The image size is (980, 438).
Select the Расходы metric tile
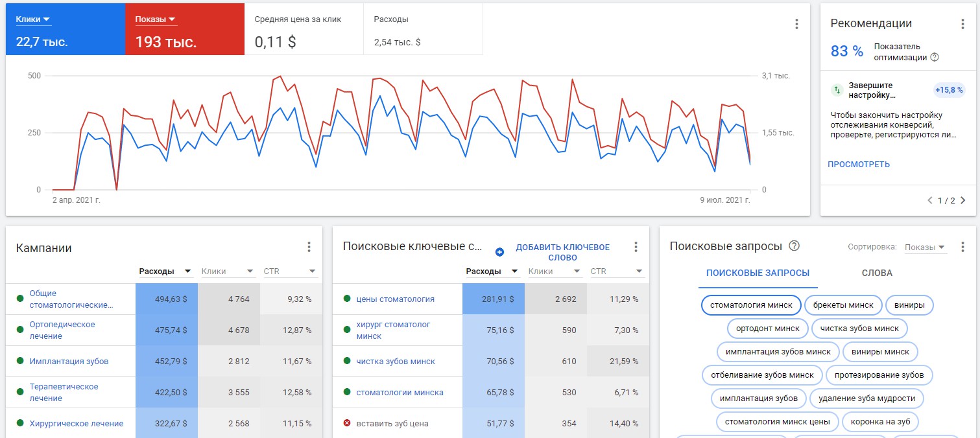(x=423, y=29)
